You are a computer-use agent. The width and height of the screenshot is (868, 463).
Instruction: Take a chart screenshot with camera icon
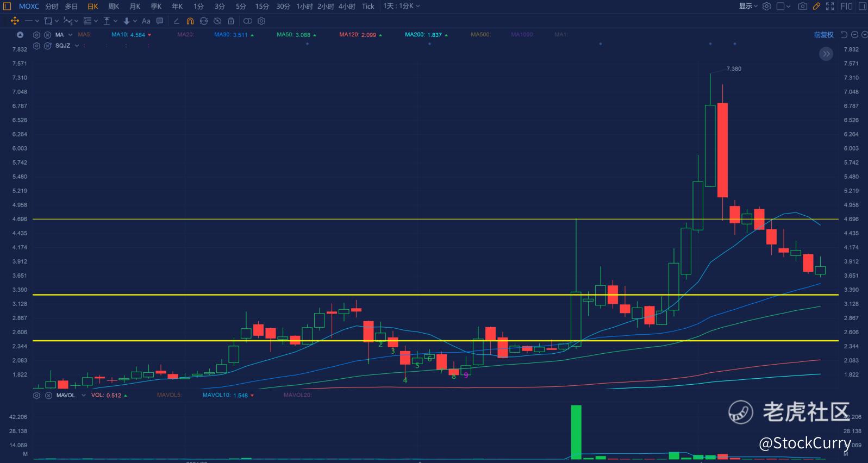coord(802,7)
